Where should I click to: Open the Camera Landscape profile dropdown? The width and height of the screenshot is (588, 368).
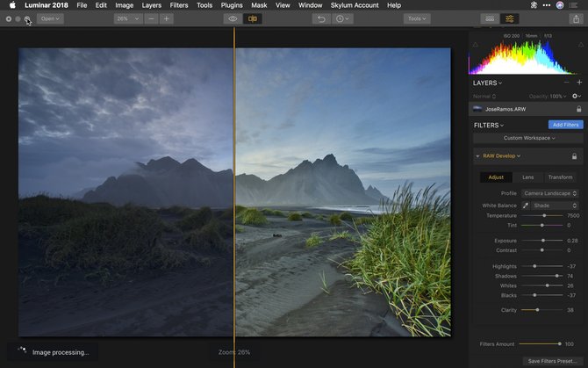coord(550,193)
